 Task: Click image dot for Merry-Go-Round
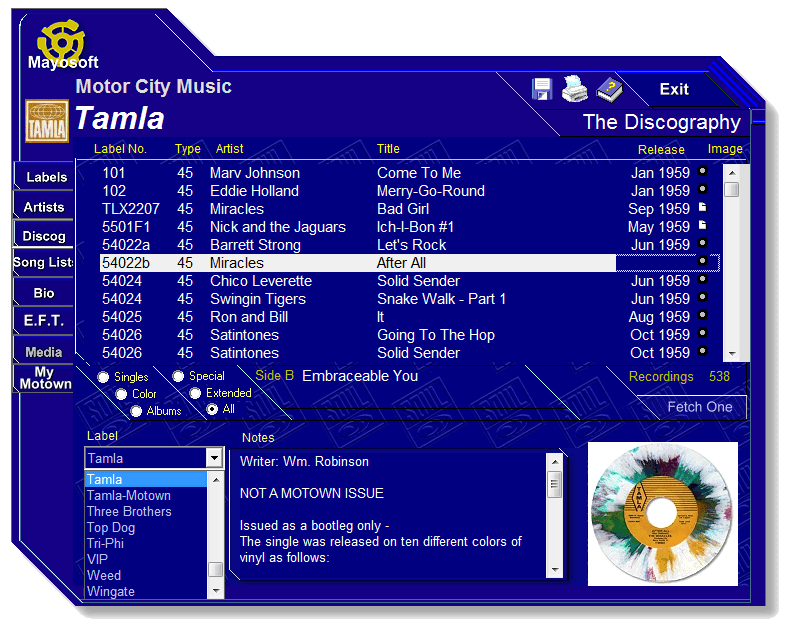point(702,189)
